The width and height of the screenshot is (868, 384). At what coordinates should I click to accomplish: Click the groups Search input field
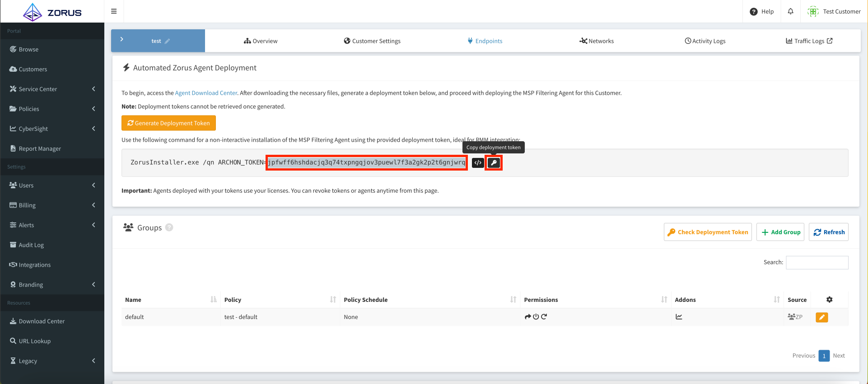(x=817, y=263)
